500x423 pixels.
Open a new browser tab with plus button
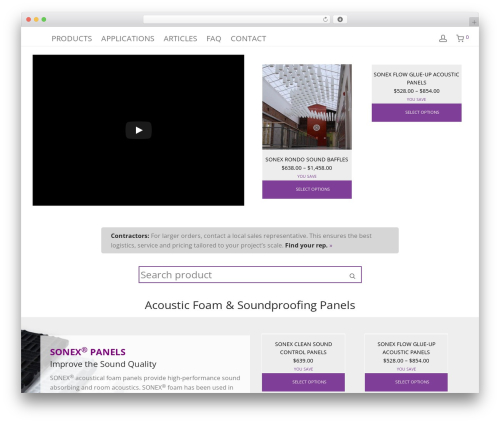(474, 22)
